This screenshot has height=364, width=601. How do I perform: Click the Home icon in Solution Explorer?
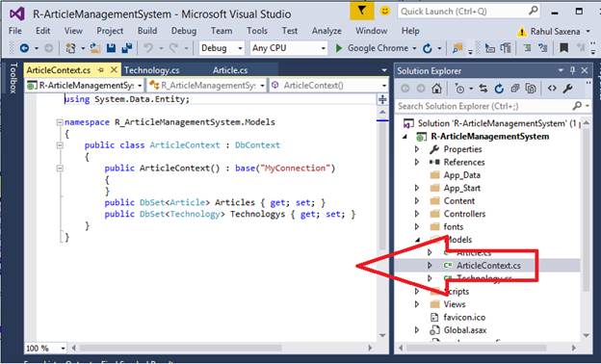(x=436, y=89)
